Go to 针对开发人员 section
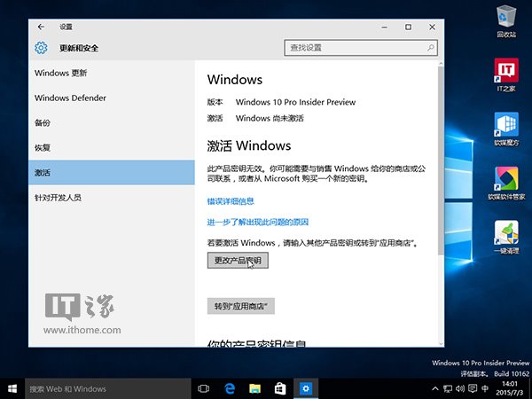532x399 pixels. coord(58,197)
